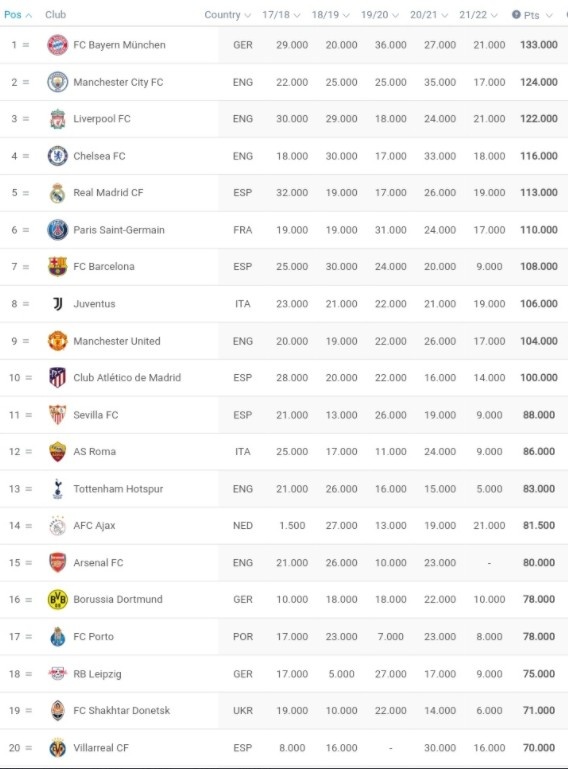This screenshot has height=769, width=568.
Task: Open the FC Barcelona club link
Action: tap(103, 266)
